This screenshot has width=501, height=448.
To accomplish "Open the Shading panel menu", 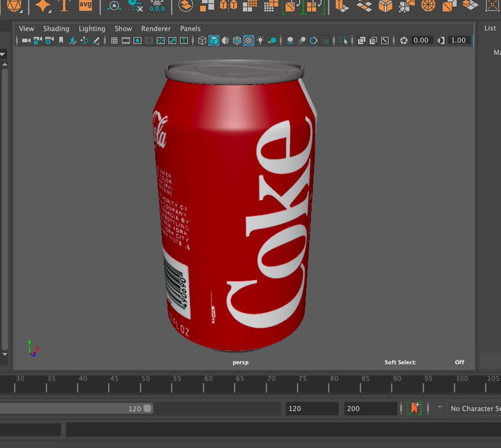I will (x=56, y=29).
